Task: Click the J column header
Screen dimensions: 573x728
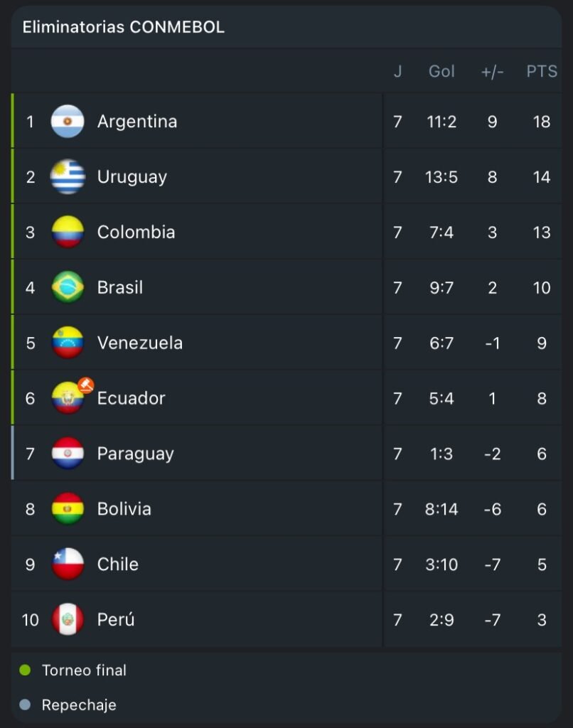Action: click(397, 71)
